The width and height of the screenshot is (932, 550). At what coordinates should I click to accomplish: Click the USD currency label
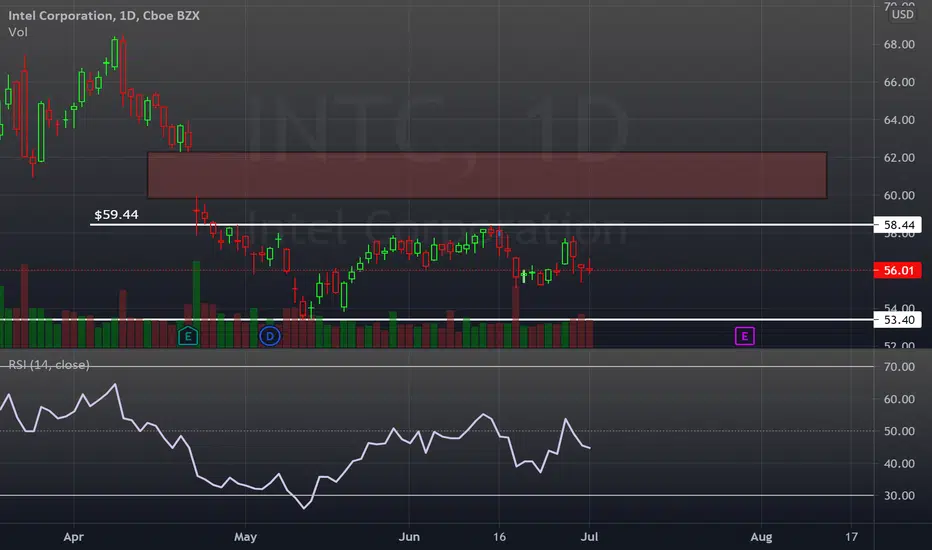tap(902, 14)
